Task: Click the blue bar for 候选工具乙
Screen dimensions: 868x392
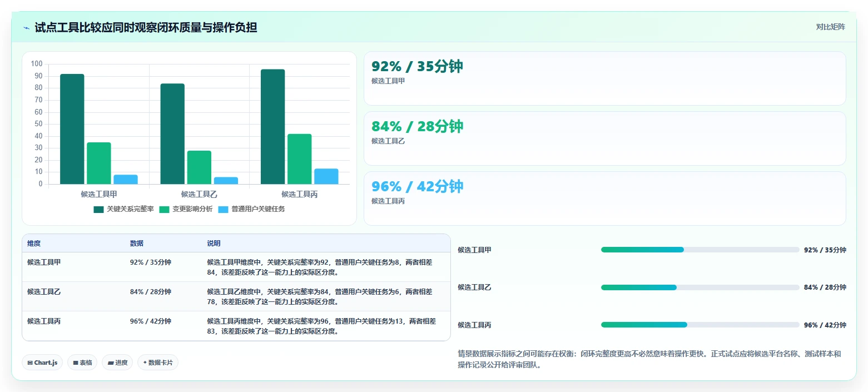Action: point(226,181)
